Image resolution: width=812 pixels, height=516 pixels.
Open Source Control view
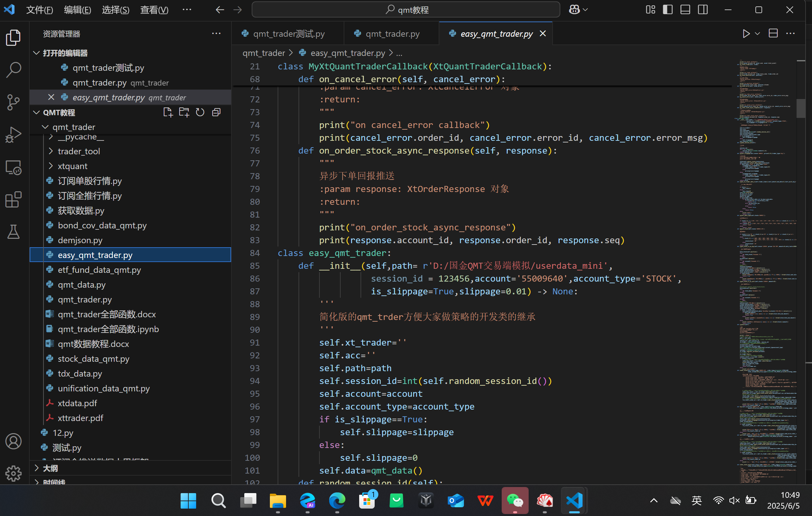click(13, 102)
